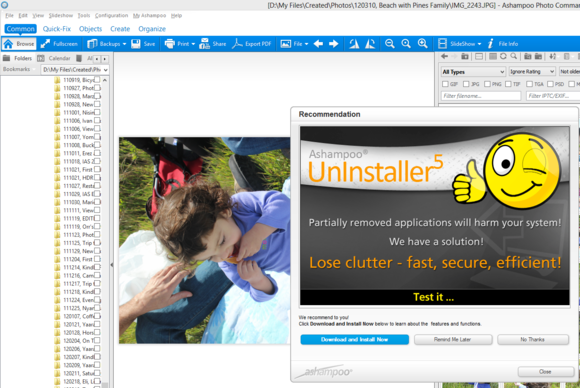Click the Browse home icon

[8, 44]
